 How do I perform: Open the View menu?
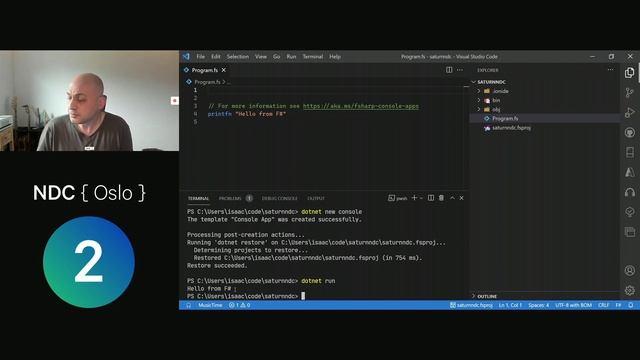(x=261, y=57)
